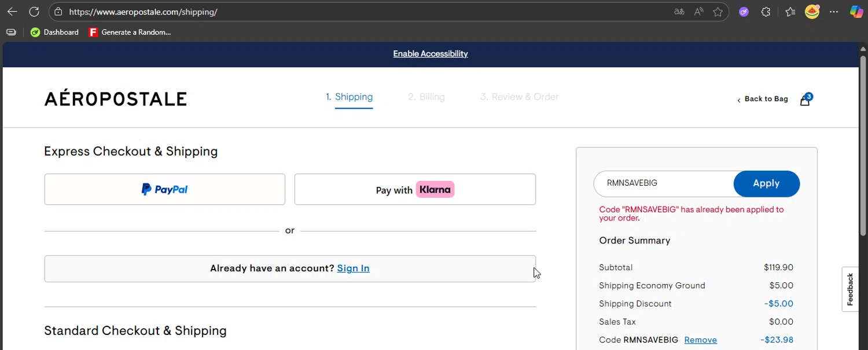The height and width of the screenshot is (350, 868).
Task: Remove the RMNSAVEBIG promo code
Action: pyautogui.click(x=700, y=340)
